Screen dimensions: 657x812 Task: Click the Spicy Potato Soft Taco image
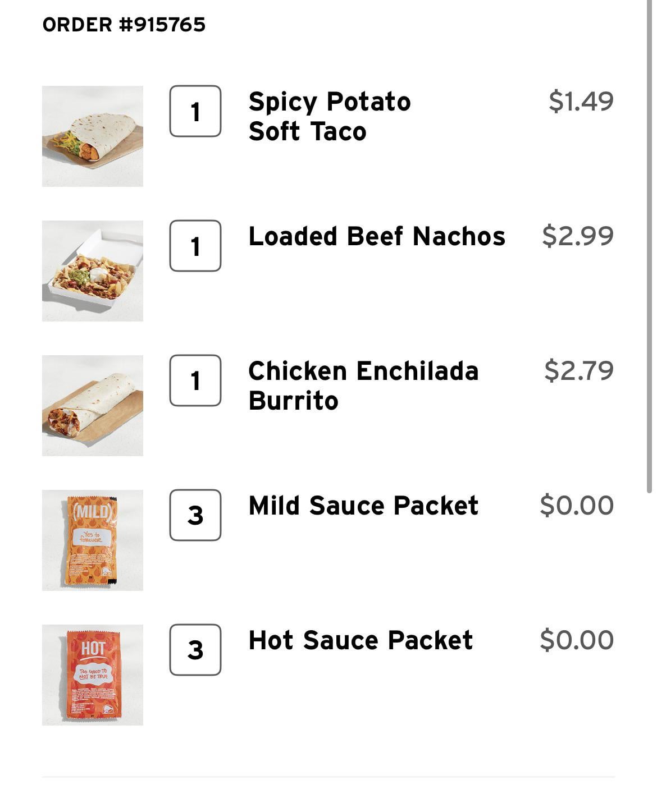click(93, 136)
